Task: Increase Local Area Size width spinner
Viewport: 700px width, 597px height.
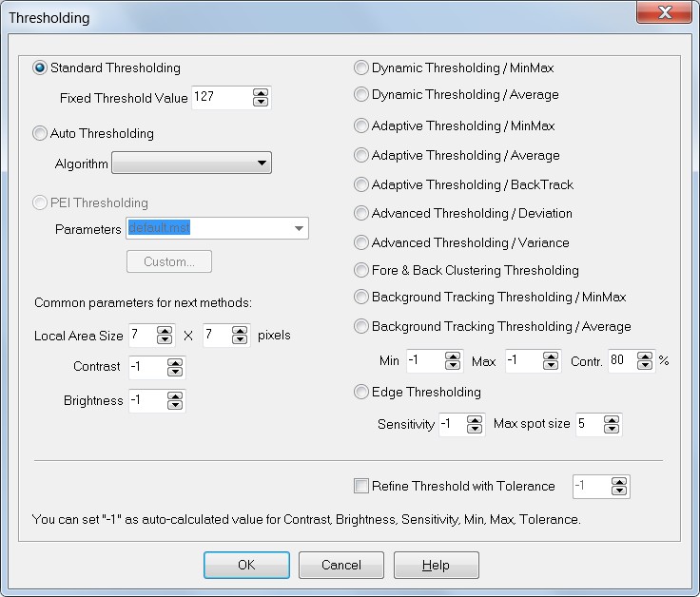Action: tap(165, 331)
